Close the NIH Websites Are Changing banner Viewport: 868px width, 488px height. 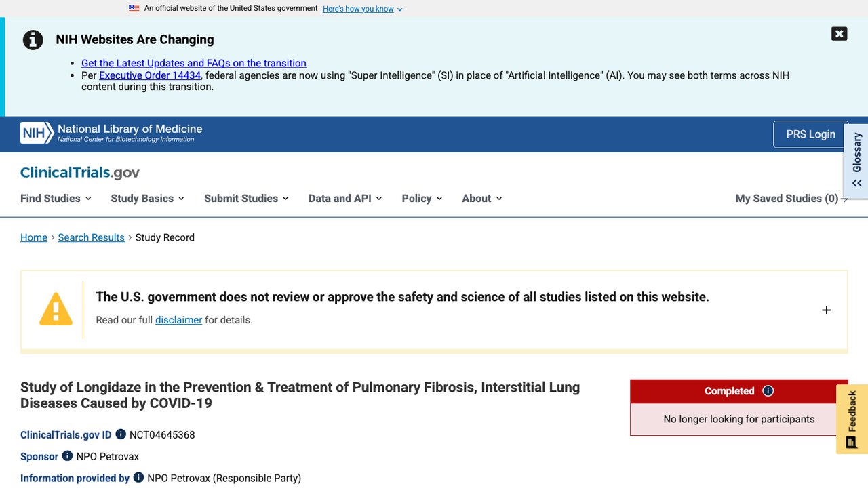coord(840,34)
